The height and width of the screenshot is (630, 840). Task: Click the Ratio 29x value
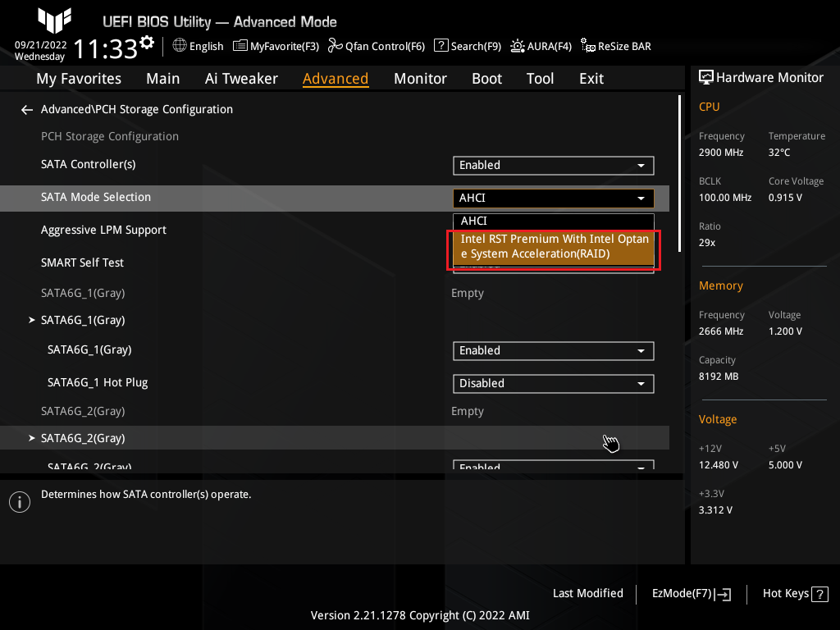click(707, 243)
